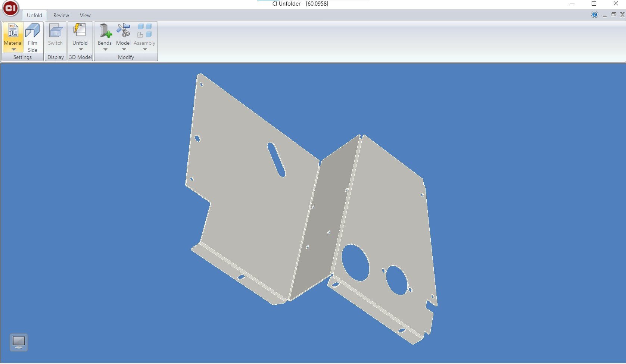Maximize the CI Unfolder window

[x=594, y=4]
